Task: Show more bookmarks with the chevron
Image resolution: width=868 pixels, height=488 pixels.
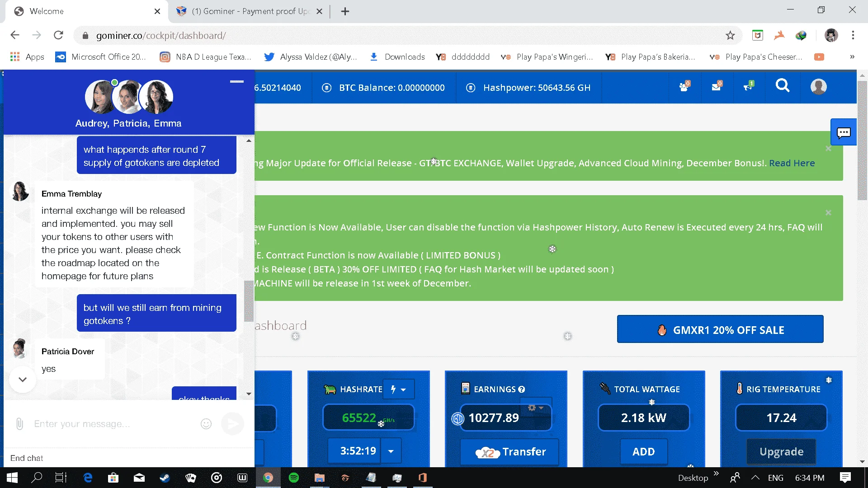Action: pos(852,57)
